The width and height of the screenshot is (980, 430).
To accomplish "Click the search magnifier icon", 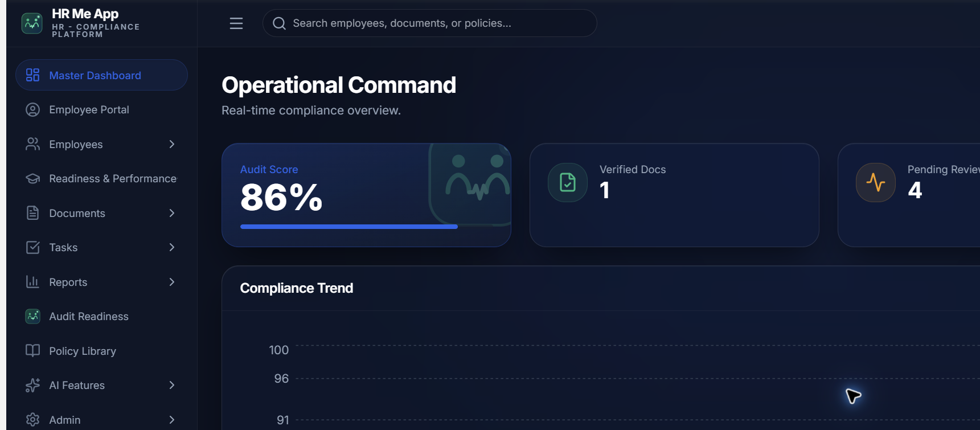I will pyautogui.click(x=279, y=23).
